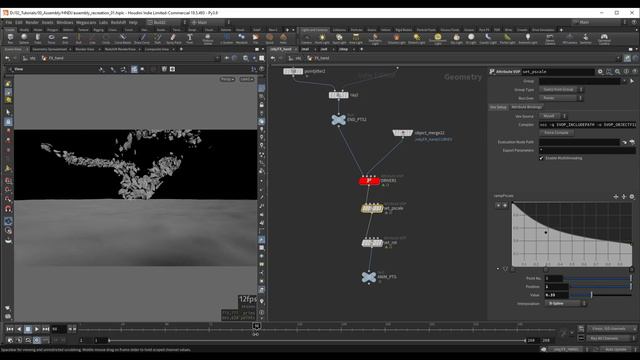The image size is (640, 360).
Task: Toggle the Select tool in viewport toolbar
Action: click(8, 112)
